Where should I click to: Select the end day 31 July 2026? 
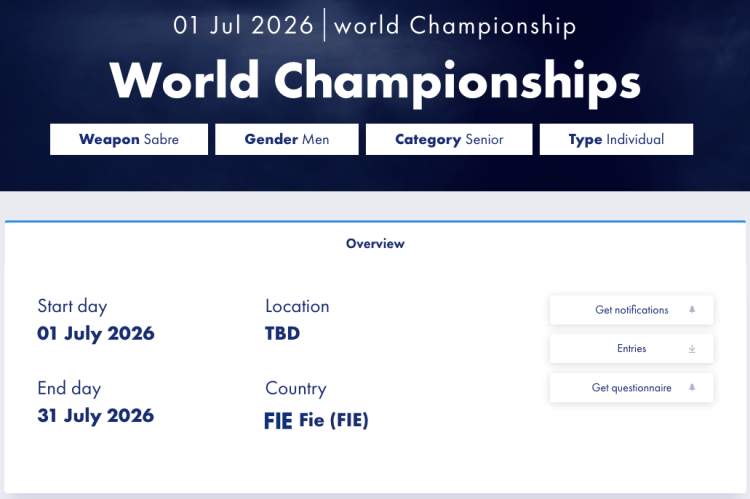(96, 415)
